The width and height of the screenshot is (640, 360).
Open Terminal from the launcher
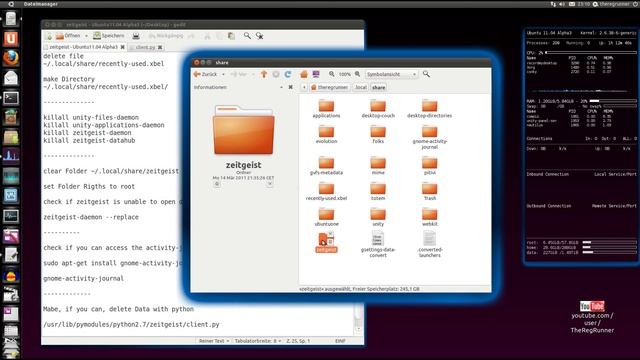11,98
